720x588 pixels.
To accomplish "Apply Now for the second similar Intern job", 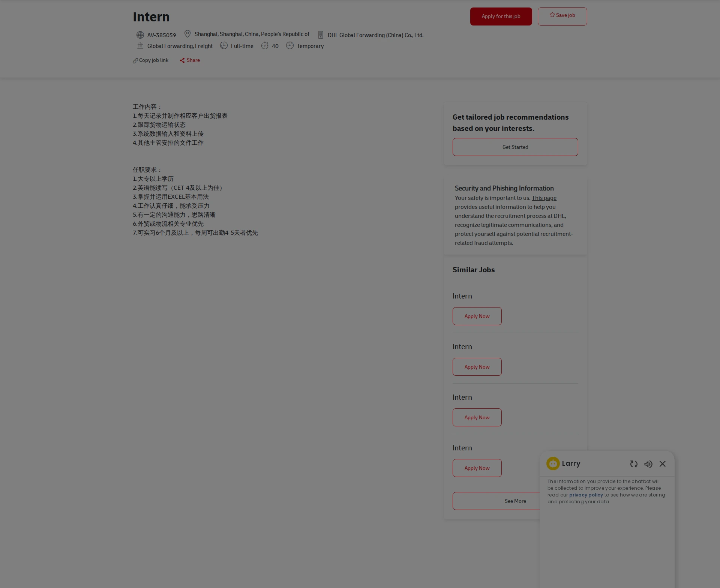I will tap(477, 367).
